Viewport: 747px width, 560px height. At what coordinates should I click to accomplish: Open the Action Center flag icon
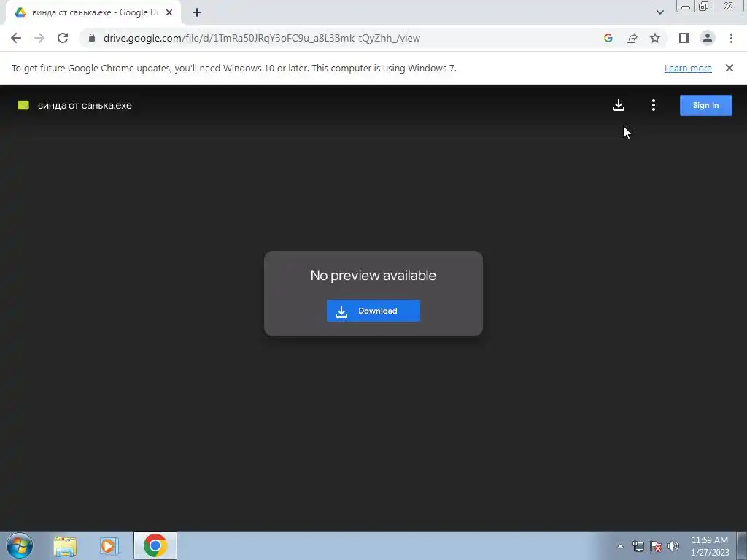coord(656,546)
